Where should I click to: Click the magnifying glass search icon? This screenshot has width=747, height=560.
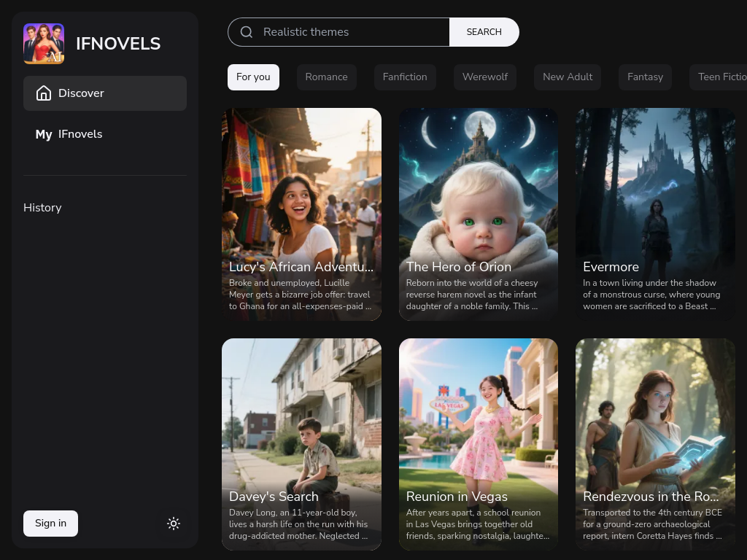(x=247, y=32)
